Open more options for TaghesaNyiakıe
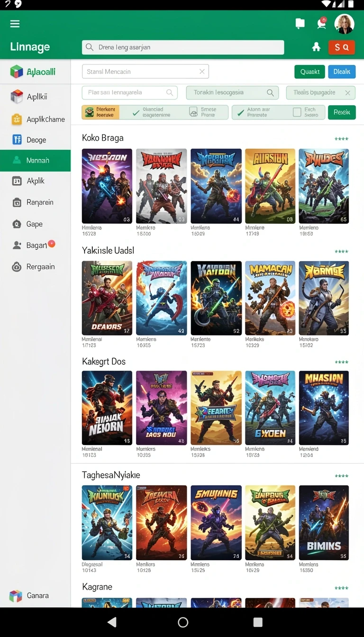The image size is (364, 637). pyautogui.click(x=341, y=476)
